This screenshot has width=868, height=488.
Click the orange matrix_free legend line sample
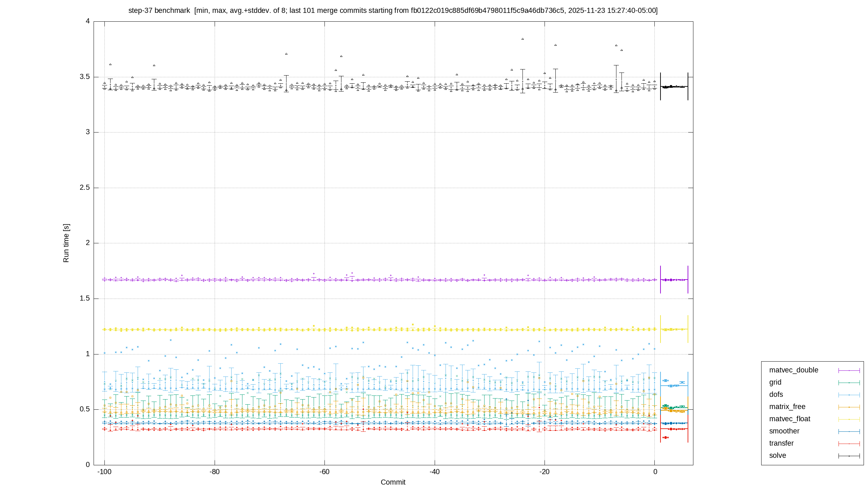pyautogui.click(x=849, y=407)
